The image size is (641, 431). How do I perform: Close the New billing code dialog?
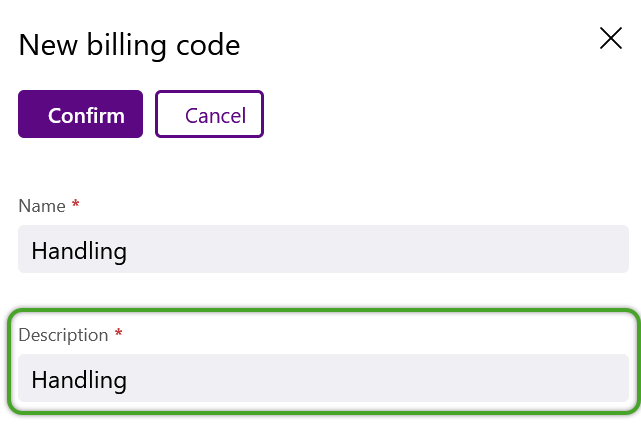coord(611,38)
